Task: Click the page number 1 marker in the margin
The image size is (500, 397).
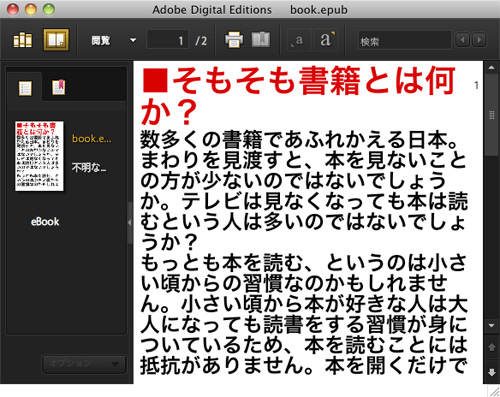Action: point(476,85)
